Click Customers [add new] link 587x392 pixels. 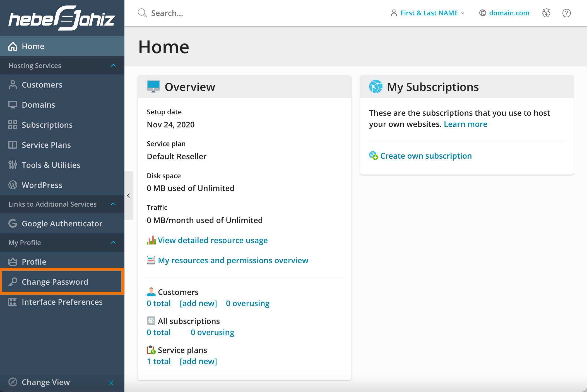198,303
